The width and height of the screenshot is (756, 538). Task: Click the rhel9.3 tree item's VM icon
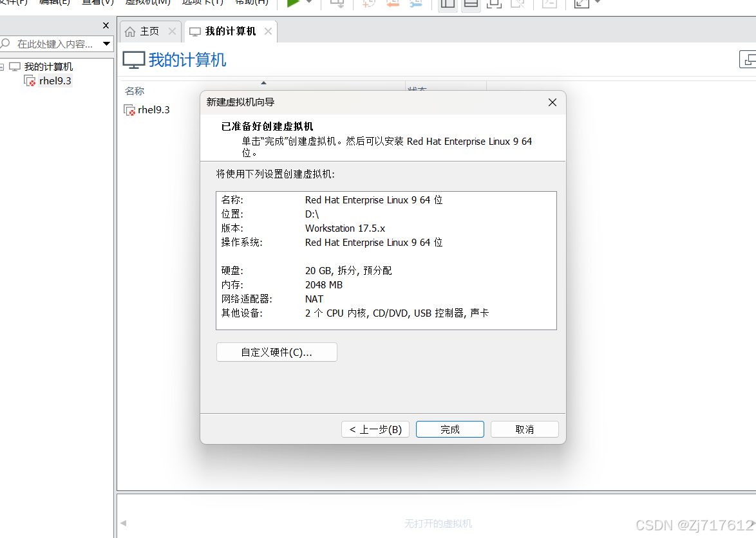pyautogui.click(x=30, y=80)
